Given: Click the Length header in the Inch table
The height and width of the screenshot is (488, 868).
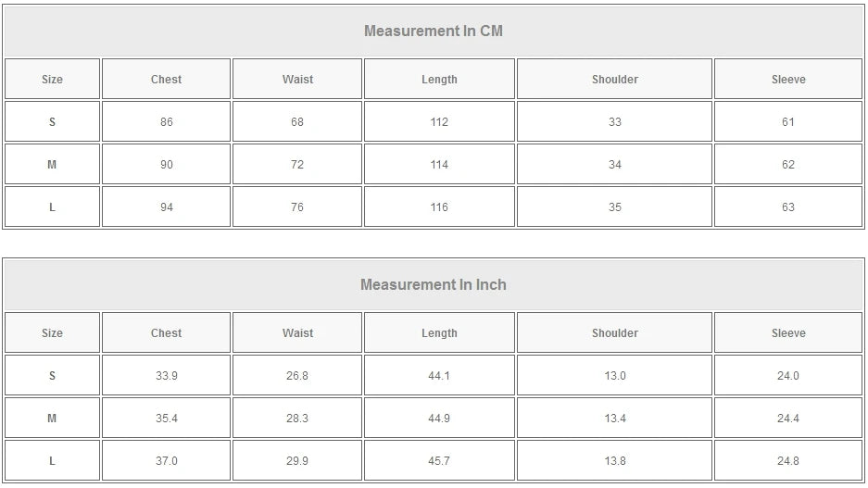Looking at the screenshot, I should click(439, 333).
